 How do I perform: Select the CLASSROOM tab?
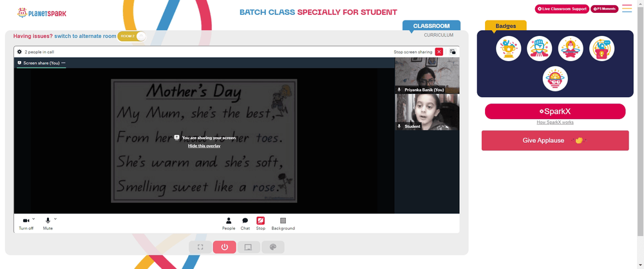pyautogui.click(x=431, y=26)
